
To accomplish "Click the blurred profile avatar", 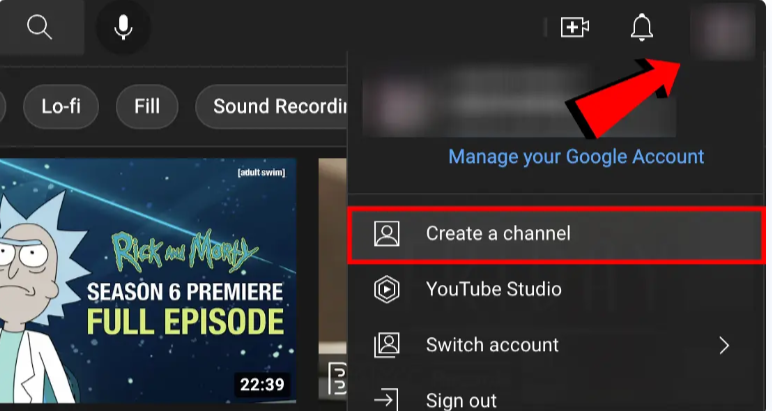I will [x=723, y=31].
